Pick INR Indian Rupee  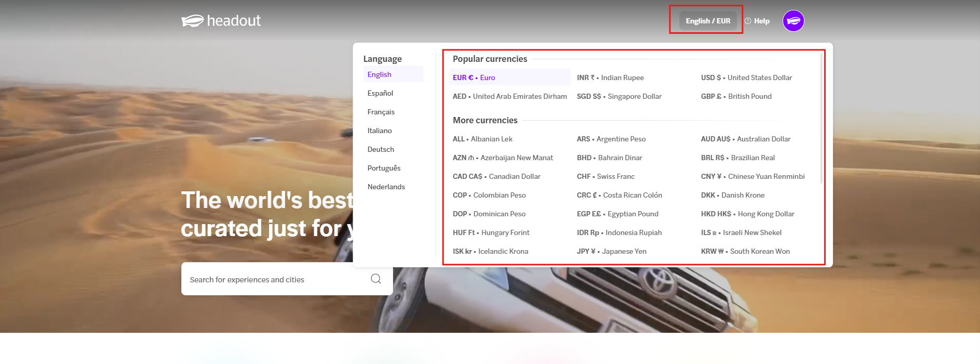coord(610,77)
